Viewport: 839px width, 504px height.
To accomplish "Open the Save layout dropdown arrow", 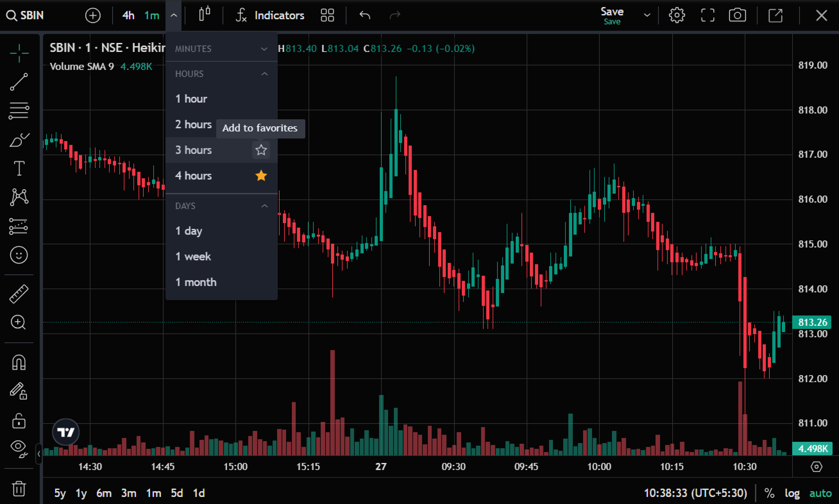I will pyautogui.click(x=647, y=15).
